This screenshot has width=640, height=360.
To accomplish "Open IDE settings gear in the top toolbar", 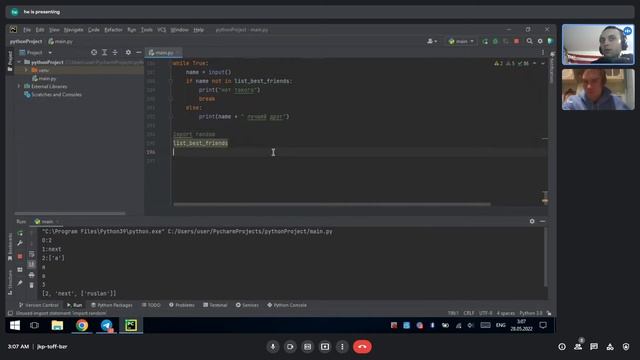I will click(x=540, y=41).
